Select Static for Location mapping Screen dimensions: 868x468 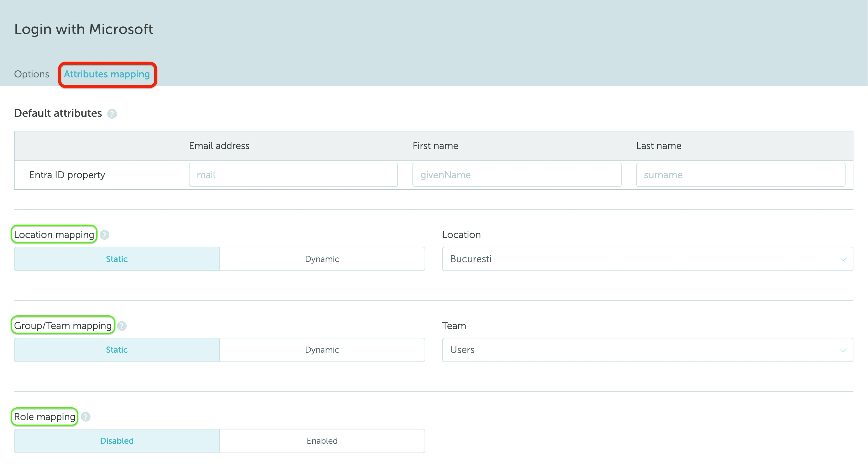117,259
